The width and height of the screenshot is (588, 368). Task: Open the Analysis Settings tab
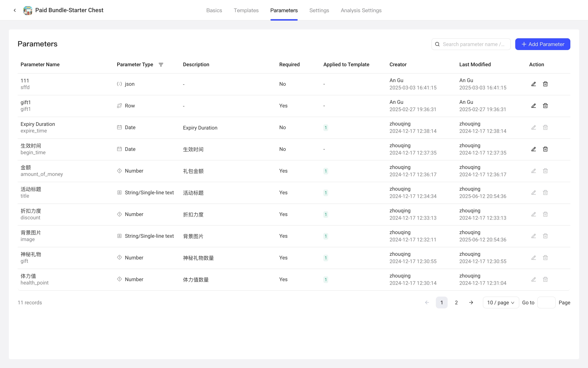(x=361, y=10)
